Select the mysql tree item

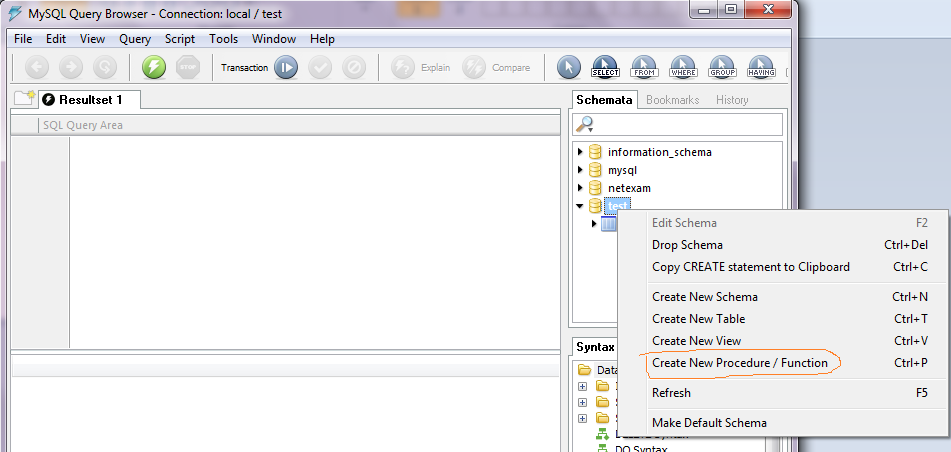622,170
